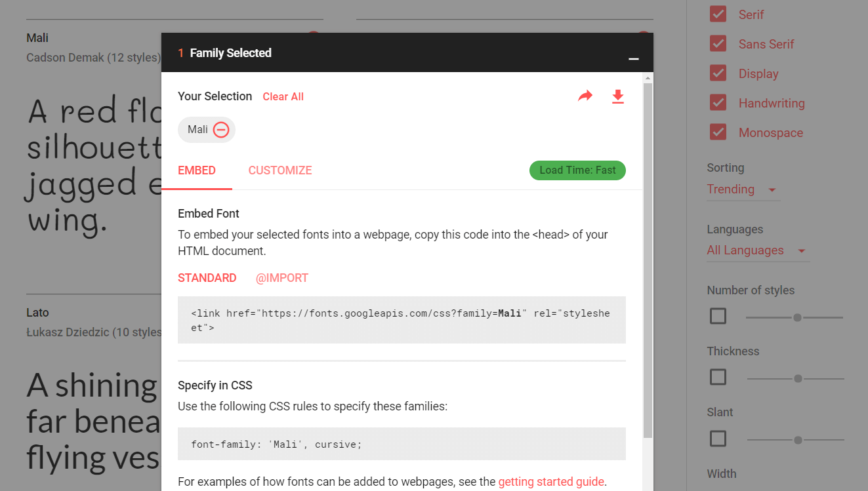Uncheck the Serif category checkbox

click(718, 14)
